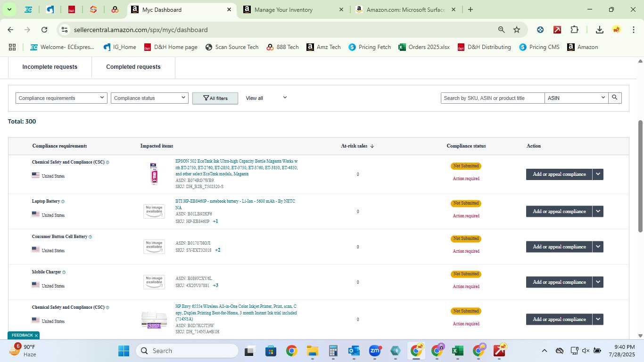Open File Explorer from taskbar
Screen dimensions: 644x362
coord(312,351)
